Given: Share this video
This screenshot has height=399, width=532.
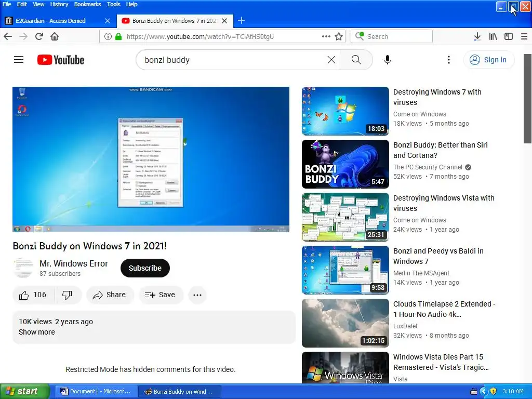Looking at the screenshot, I should [110, 295].
